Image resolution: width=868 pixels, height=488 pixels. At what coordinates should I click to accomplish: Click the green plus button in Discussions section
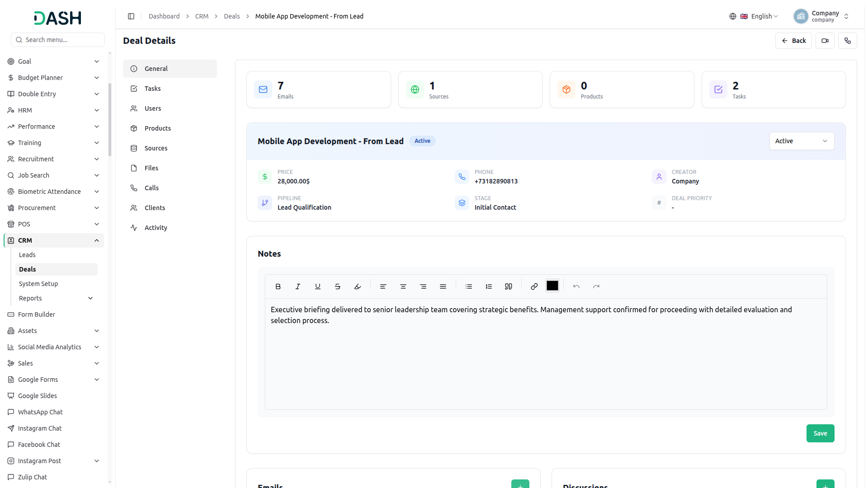[826, 484]
